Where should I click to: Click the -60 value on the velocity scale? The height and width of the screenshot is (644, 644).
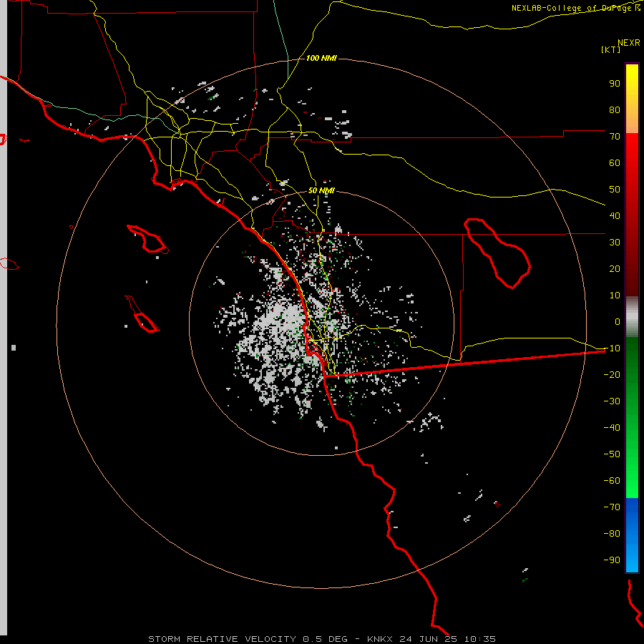pyautogui.click(x=612, y=481)
